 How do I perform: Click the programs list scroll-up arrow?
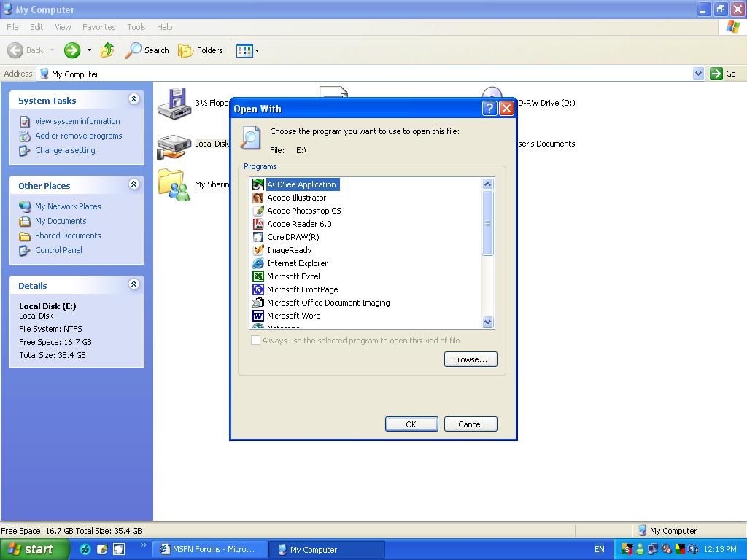coord(487,184)
